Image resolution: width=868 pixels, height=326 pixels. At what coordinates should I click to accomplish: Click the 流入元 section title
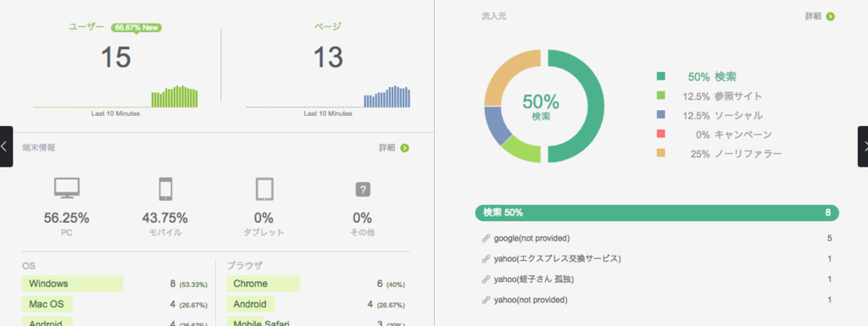click(494, 16)
